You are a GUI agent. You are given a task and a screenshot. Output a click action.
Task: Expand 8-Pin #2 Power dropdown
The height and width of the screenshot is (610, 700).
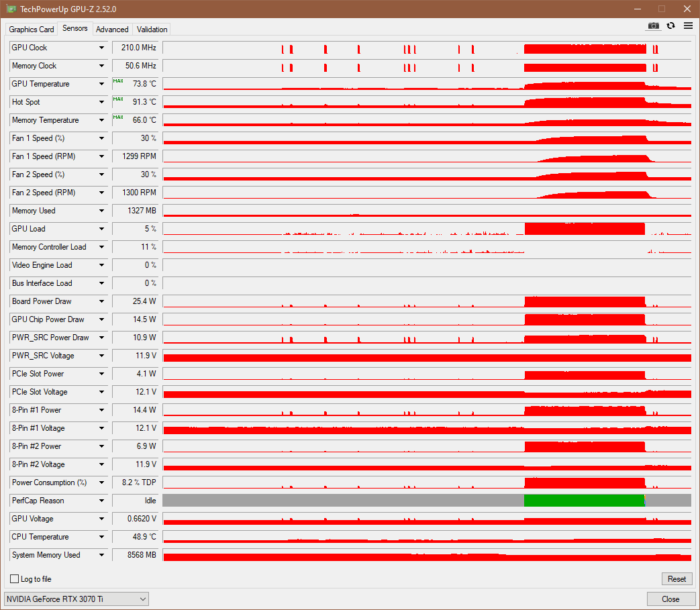102,446
